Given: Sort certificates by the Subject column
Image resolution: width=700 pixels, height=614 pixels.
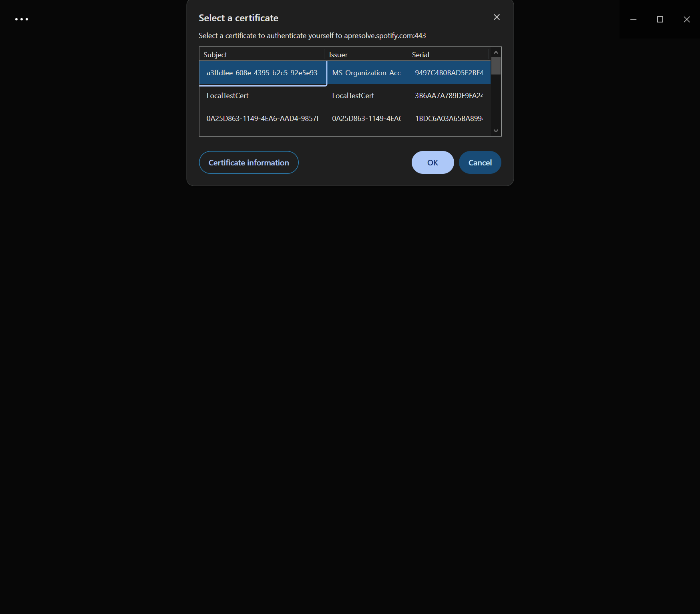Looking at the screenshot, I should pyautogui.click(x=215, y=54).
